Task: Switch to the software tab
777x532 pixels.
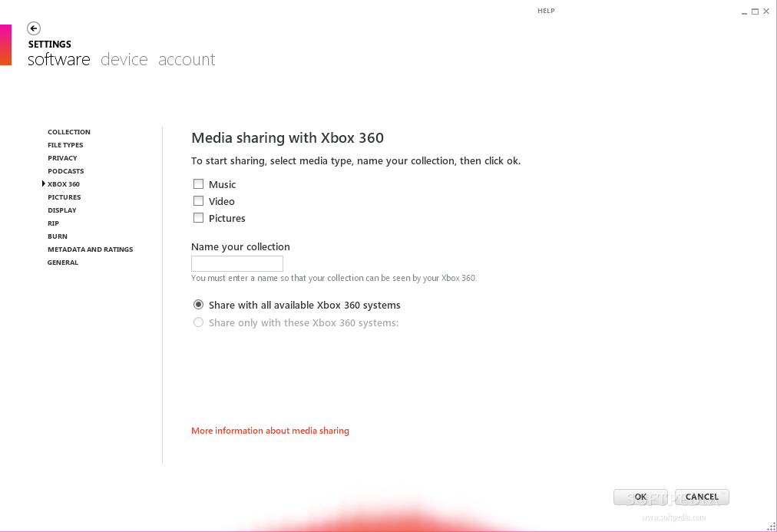Action: [59, 59]
